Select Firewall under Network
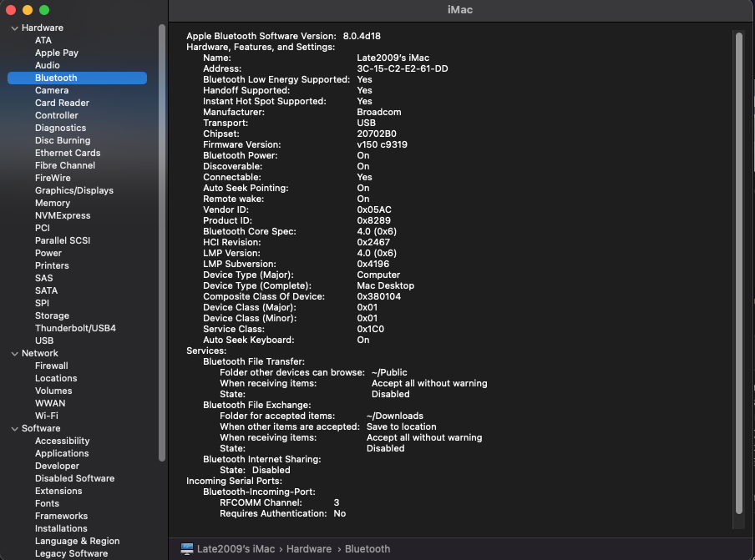The image size is (755, 560). pos(52,366)
